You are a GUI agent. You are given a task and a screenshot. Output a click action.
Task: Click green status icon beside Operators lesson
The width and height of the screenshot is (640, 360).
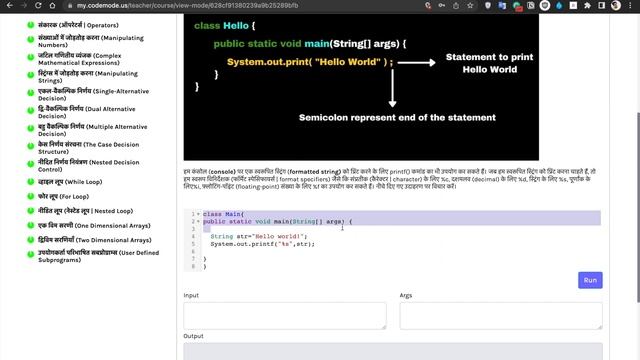tap(31, 25)
